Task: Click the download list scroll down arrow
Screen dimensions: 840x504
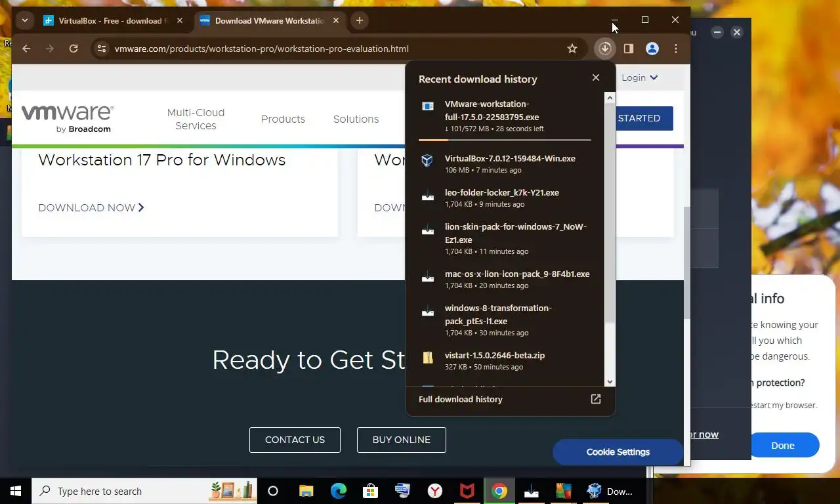Action: [610, 382]
